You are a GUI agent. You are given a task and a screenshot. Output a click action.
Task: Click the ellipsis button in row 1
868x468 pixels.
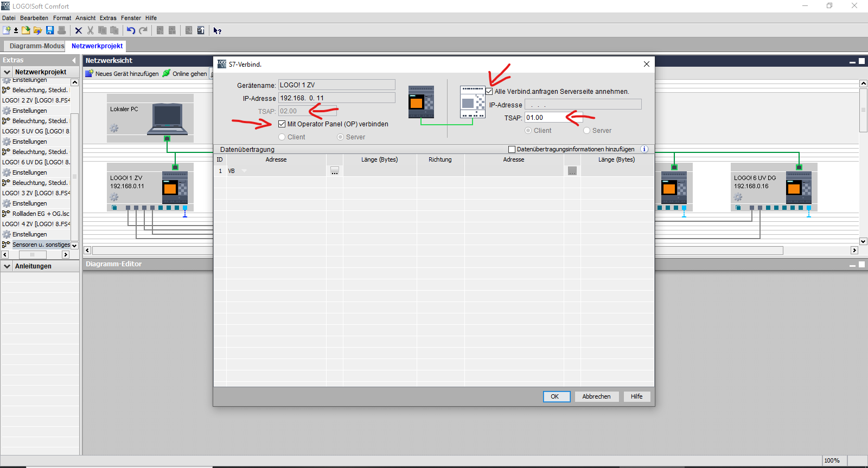coord(335,171)
